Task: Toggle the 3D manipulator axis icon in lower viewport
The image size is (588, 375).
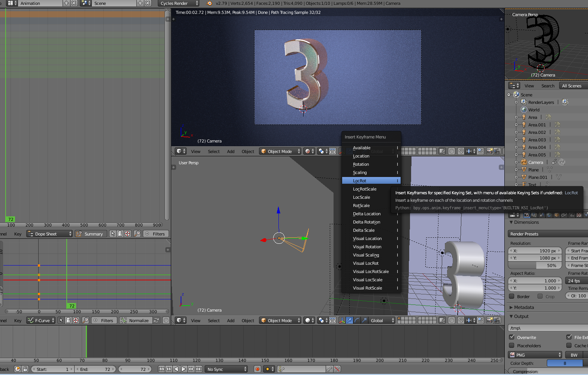Action: click(x=342, y=320)
